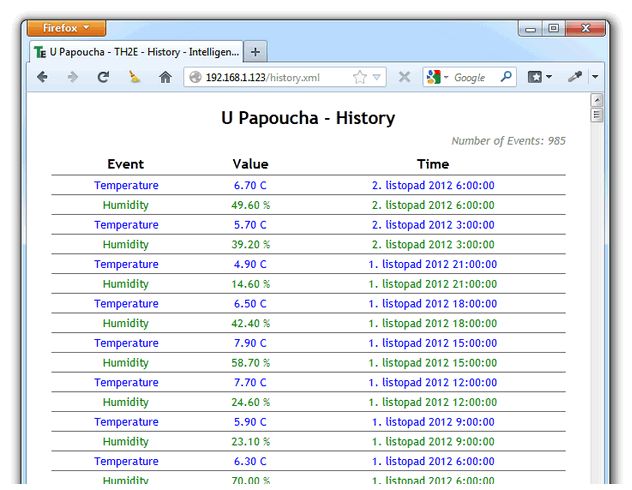Reload the page with the refresh icon
The width and height of the screenshot is (632, 490).
pyautogui.click(x=103, y=77)
